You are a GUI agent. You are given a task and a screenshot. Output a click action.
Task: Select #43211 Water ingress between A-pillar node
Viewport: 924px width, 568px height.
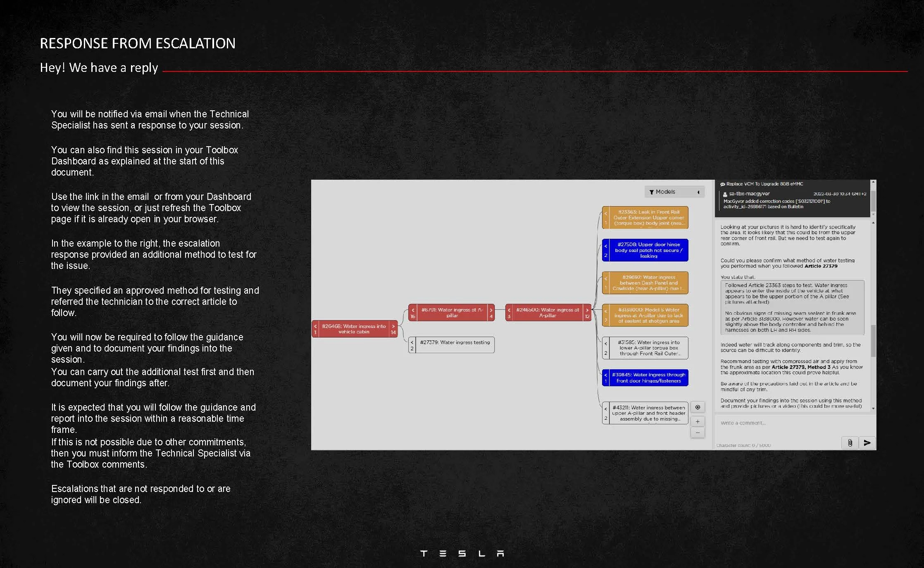coord(648,413)
